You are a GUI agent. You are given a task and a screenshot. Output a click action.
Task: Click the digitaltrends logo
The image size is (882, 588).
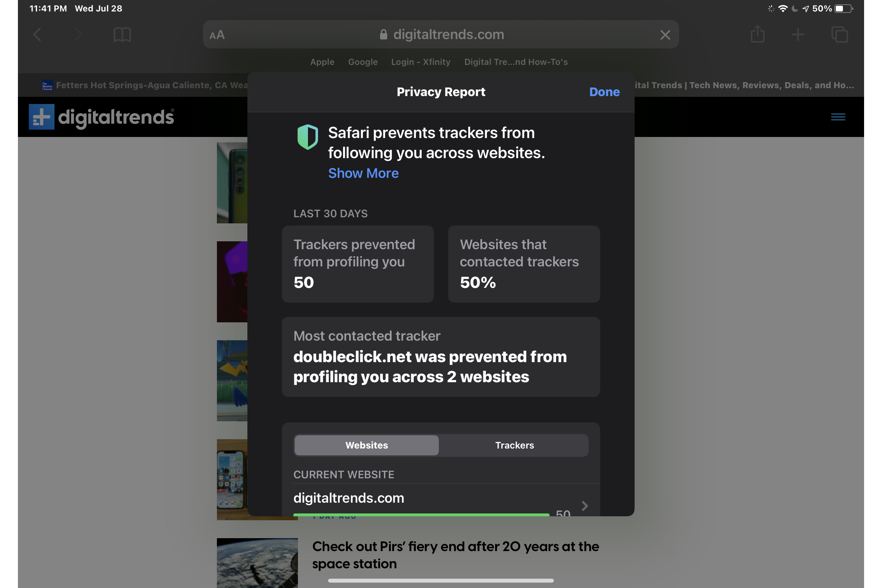tap(101, 117)
